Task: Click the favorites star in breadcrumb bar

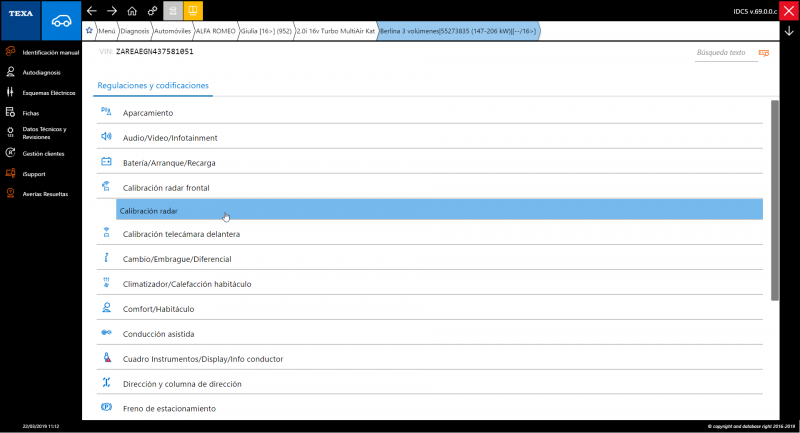Action: (x=89, y=31)
